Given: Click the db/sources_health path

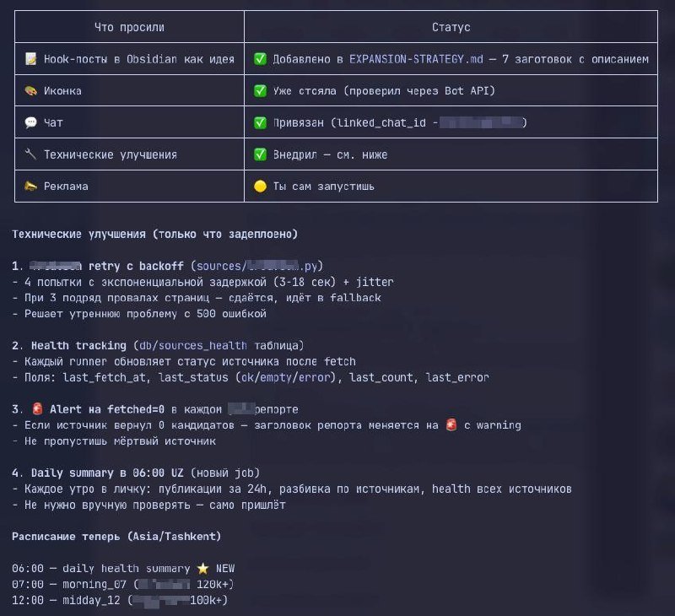Looking at the screenshot, I should (x=193, y=346).
